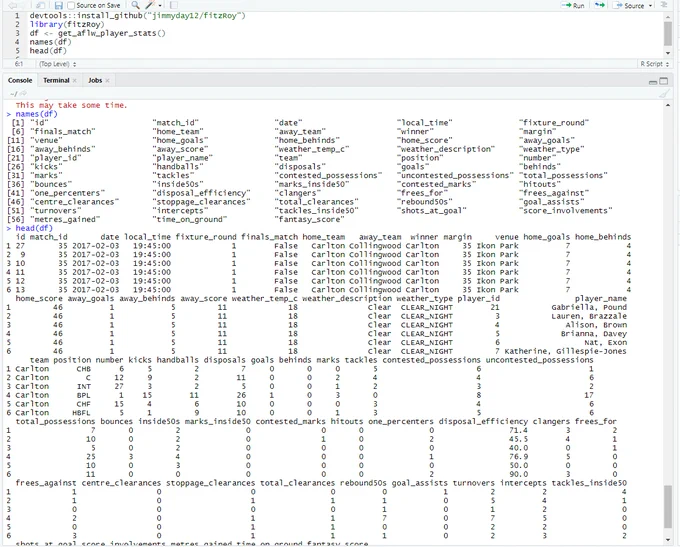This screenshot has width=680, height=547.
Task: Click the editor scrollbar down arrow
Action: 667,54
